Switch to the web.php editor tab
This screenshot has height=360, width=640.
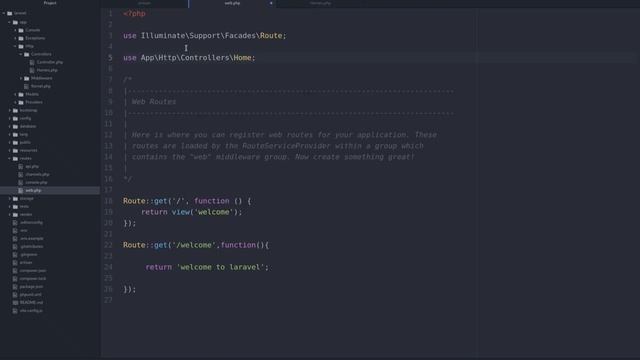pos(232,3)
